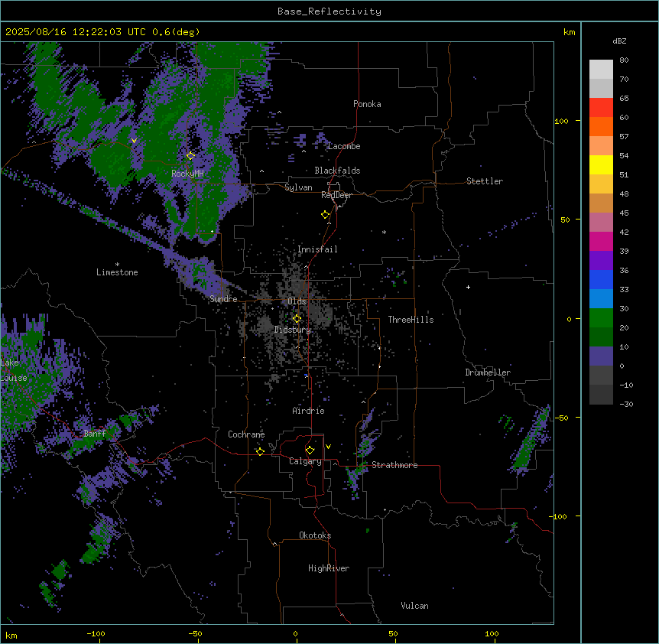Click the yellow diamond marker above RockyMH
The height and width of the screenshot is (644, 659).
point(190,156)
